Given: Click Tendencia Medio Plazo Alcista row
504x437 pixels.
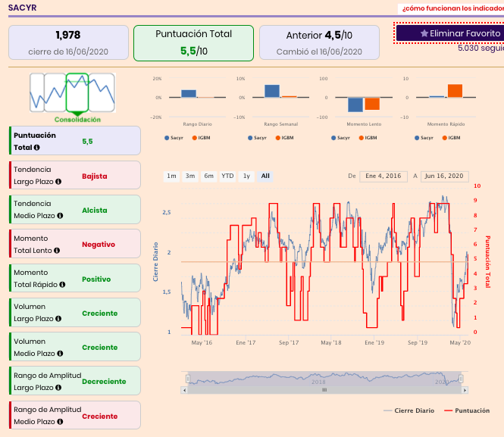Looking at the screenshot, I should (x=75, y=209).
